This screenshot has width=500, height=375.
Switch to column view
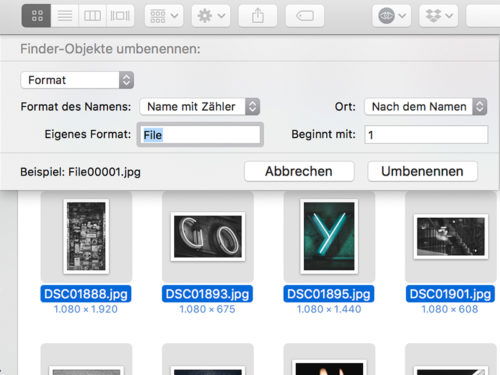click(92, 15)
